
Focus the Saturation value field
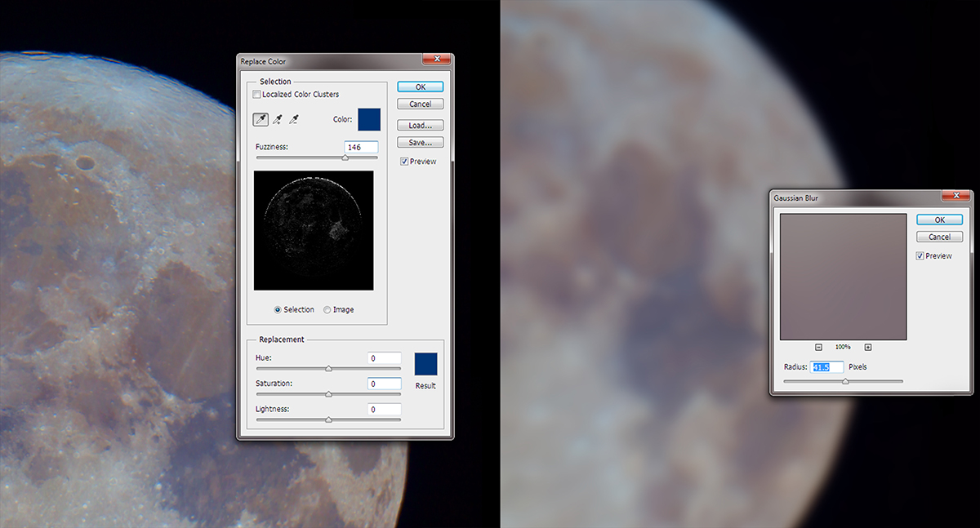click(384, 384)
